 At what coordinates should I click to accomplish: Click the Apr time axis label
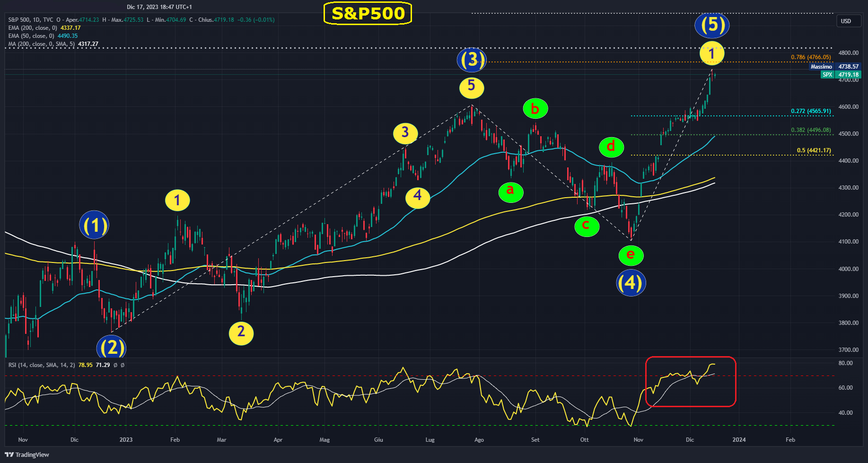(278, 440)
